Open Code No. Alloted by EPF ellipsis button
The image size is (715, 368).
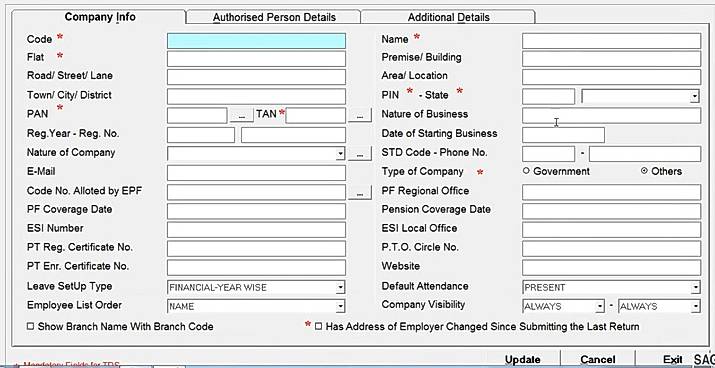(360, 193)
